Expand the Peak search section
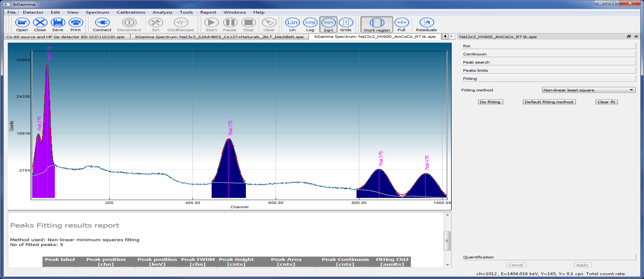Image resolution: width=644 pixels, height=279 pixels. pos(548,62)
